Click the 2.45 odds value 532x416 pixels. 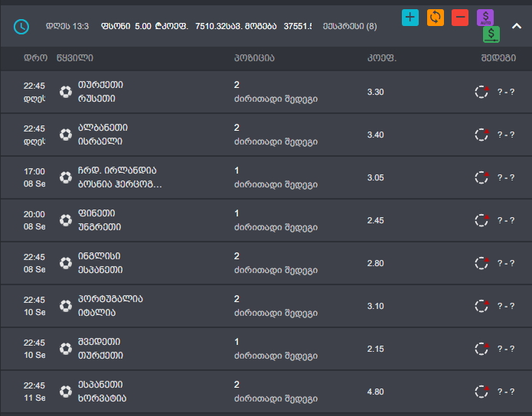pyautogui.click(x=375, y=220)
